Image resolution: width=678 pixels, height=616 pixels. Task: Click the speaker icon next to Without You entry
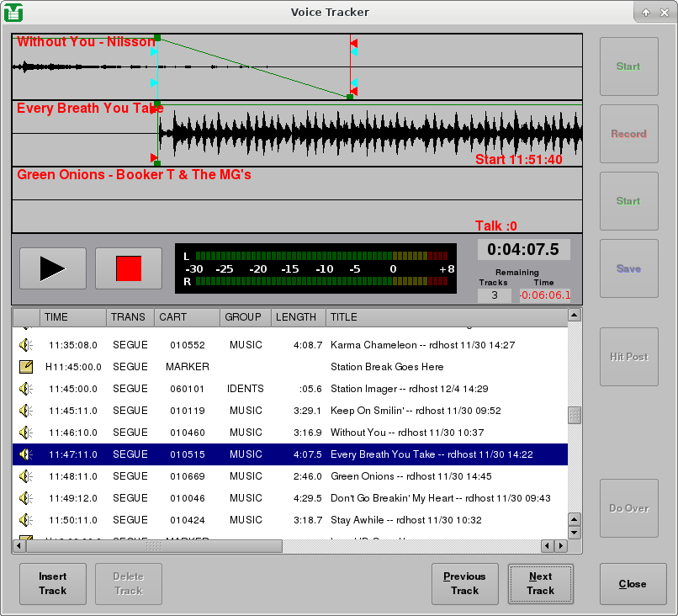[25, 433]
